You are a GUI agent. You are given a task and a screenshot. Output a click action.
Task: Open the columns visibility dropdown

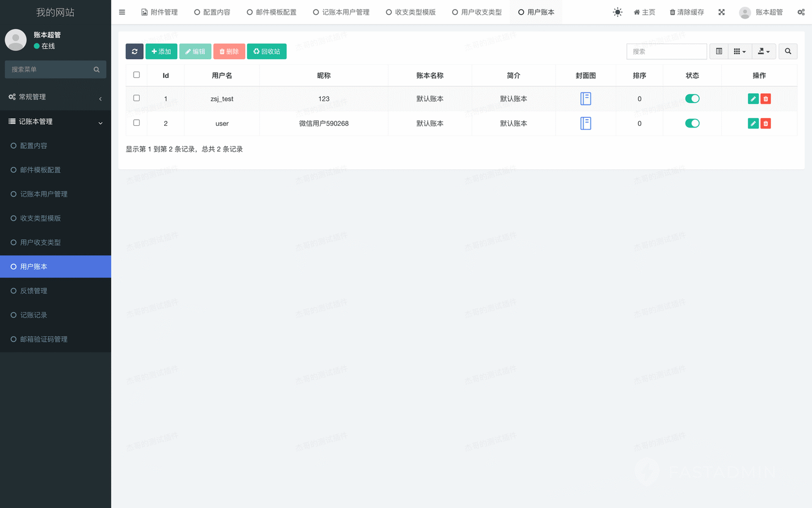739,51
